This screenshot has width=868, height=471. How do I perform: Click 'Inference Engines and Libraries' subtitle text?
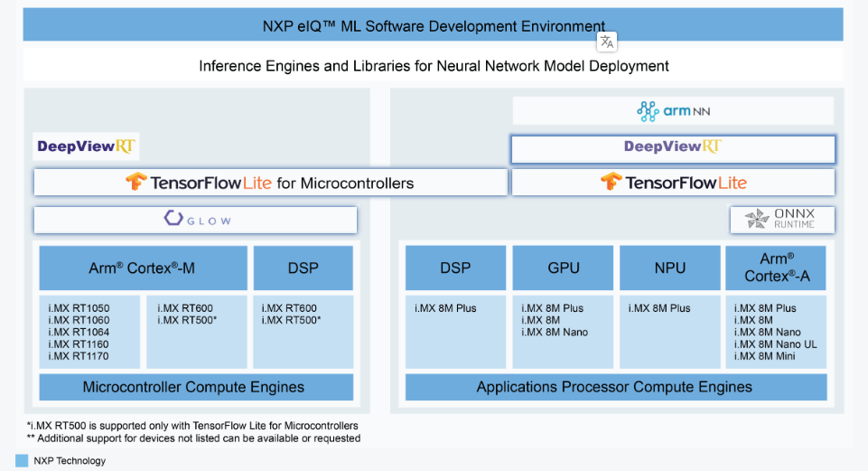click(x=434, y=66)
